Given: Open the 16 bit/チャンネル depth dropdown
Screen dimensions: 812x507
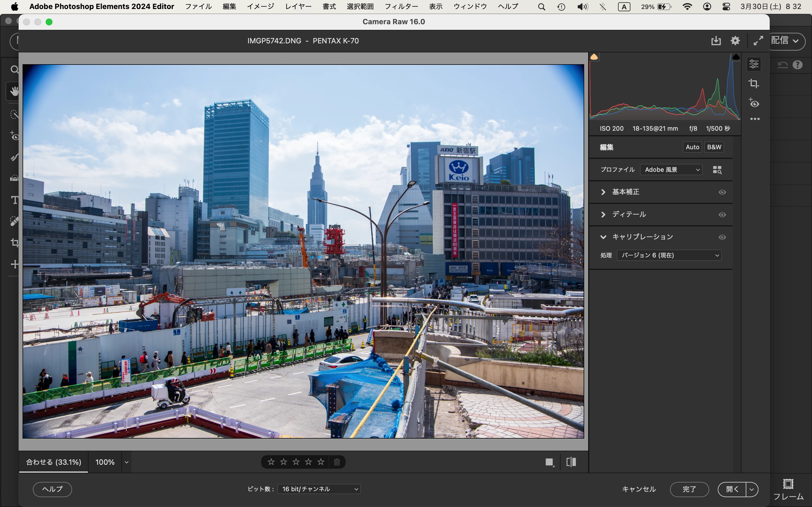Looking at the screenshot, I should pyautogui.click(x=319, y=489).
